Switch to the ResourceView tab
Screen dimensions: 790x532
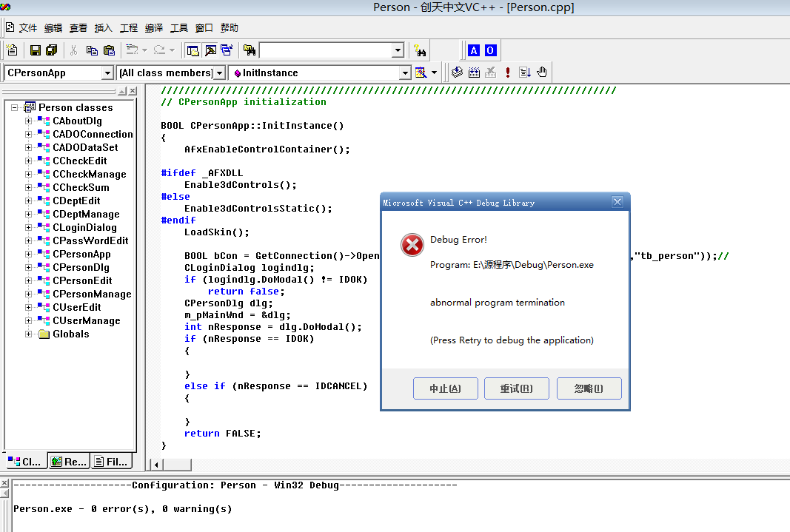click(69, 461)
